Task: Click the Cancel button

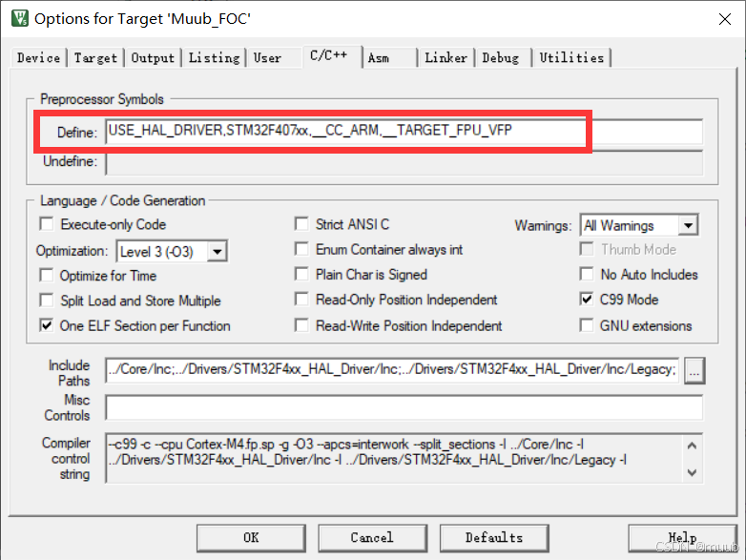Action: click(x=373, y=538)
